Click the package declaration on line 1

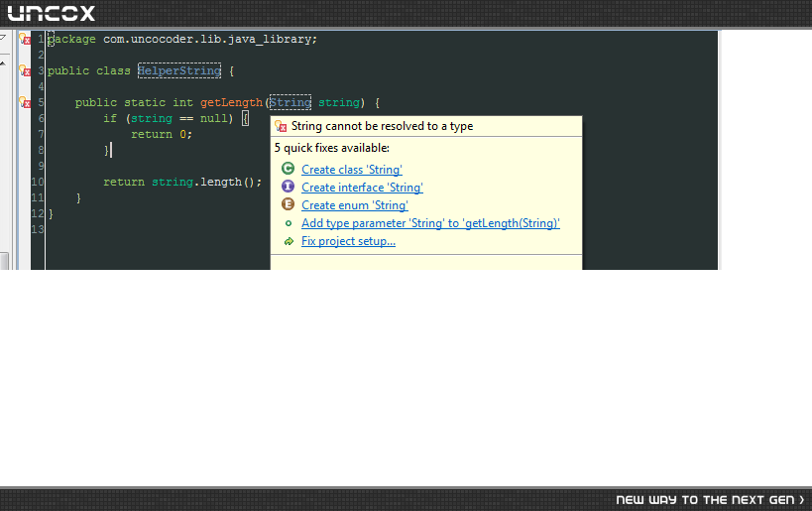click(182, 40)
